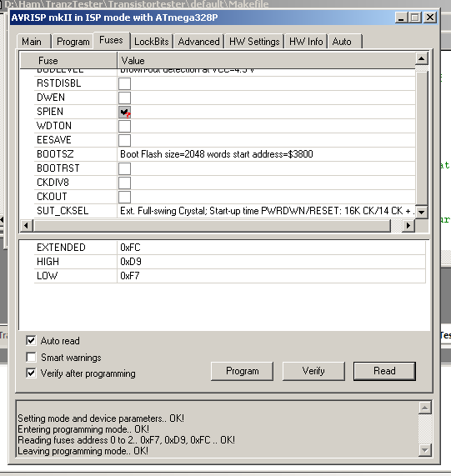The height and width of the screenshot is (476, 451).
Task: Click the Verify button
Action: coord(313,371)
